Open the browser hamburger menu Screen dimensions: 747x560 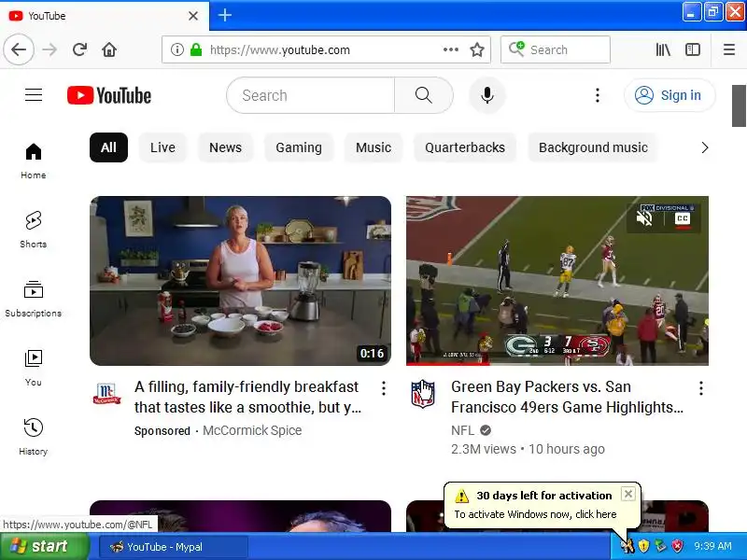(x=729, y=49)
